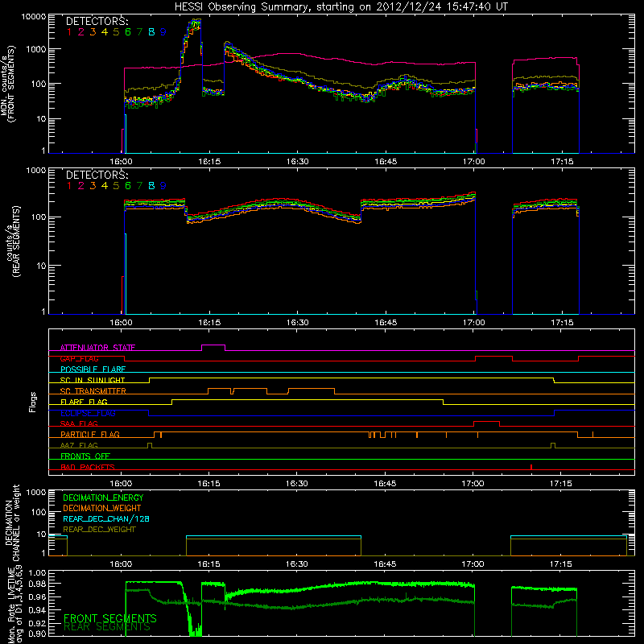This screenshot has width=644, height=644.
Task: Click detector number 6 in front segments legend
Action: [128, 31]
